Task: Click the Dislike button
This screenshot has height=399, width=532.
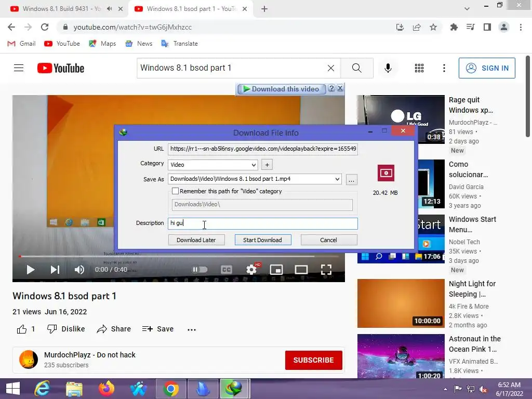Action: pos(66,329)
